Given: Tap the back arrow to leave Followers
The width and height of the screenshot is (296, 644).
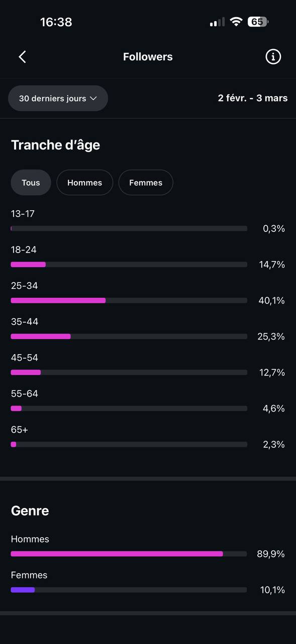Looking at the screenshot, I should click(x=22, y=56).
